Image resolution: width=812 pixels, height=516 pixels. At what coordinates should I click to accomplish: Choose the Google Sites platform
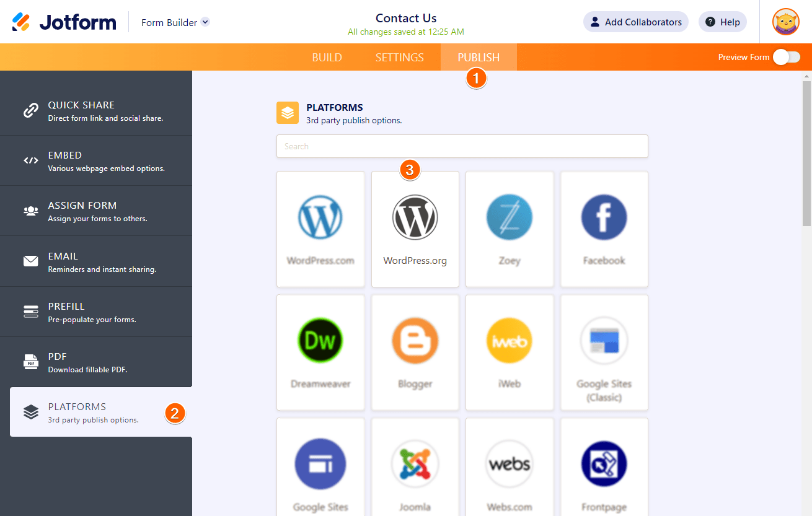pyautogui.click(x=320, y=467)
